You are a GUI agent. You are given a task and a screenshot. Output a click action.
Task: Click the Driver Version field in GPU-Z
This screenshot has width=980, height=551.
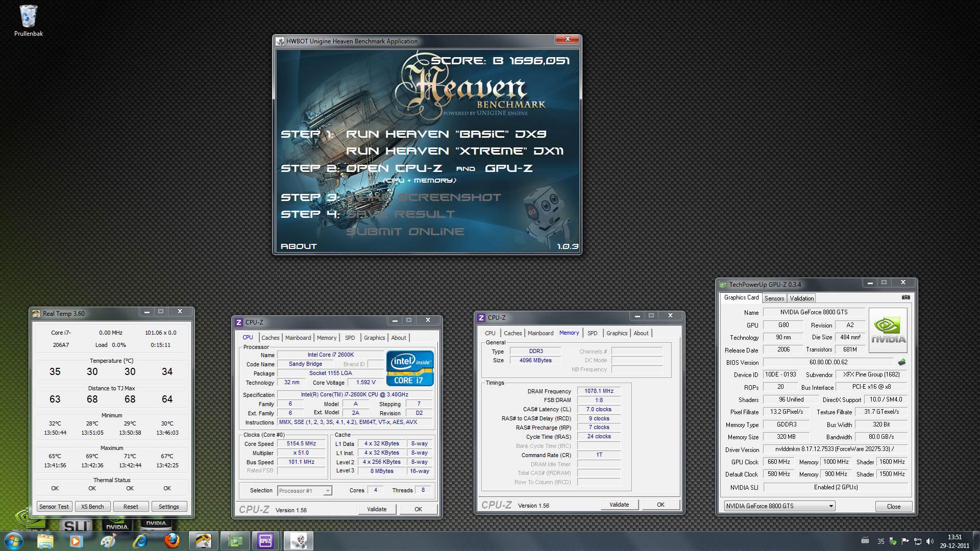(835, 449)
